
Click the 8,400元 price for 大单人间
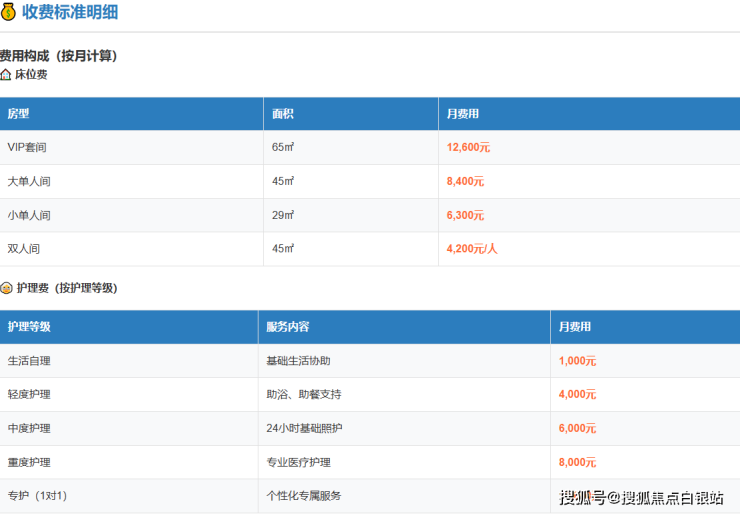pyautogui.click(x=465, y=182)
